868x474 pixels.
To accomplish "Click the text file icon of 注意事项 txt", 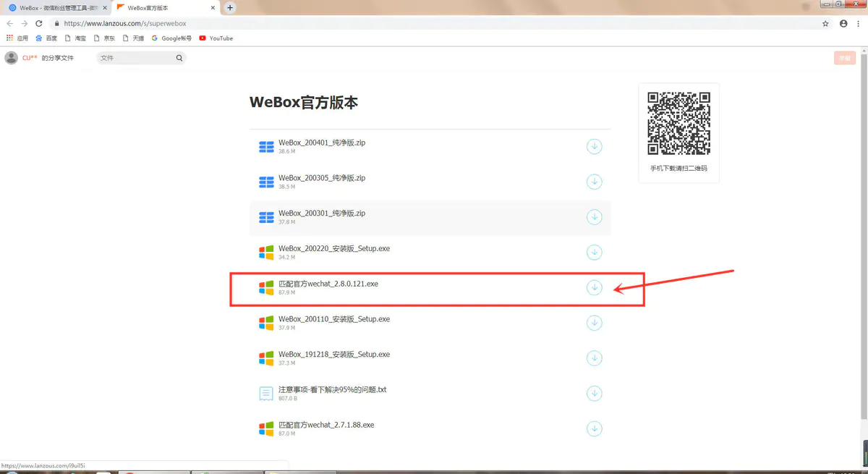I will click(266, 394).
